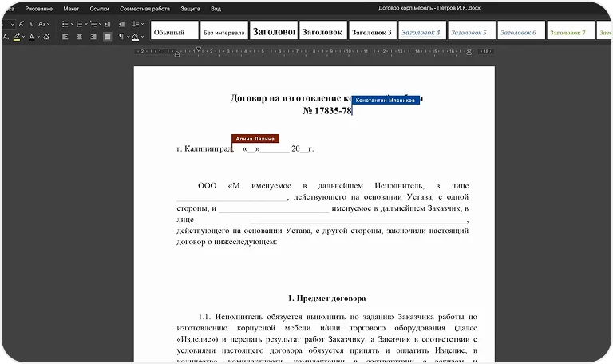Open the paragraph shading fill color
The width and height of the screenshot is (613, 364).
pos(135,36)
